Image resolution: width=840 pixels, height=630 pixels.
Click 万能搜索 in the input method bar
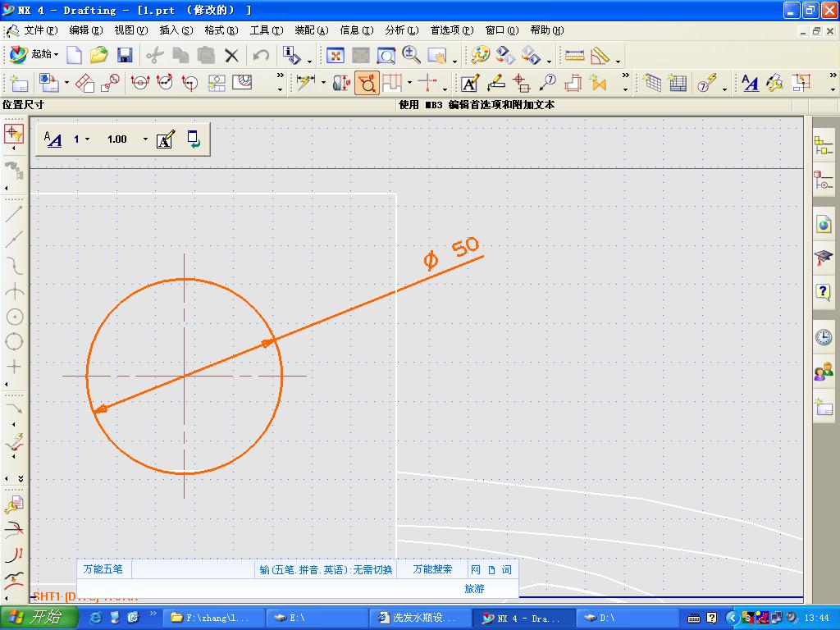pyautogui.click(x=432, y=569)
